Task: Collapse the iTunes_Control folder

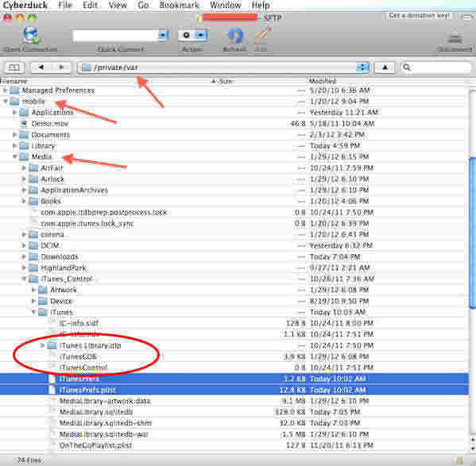Action: [x=24, y=279]
